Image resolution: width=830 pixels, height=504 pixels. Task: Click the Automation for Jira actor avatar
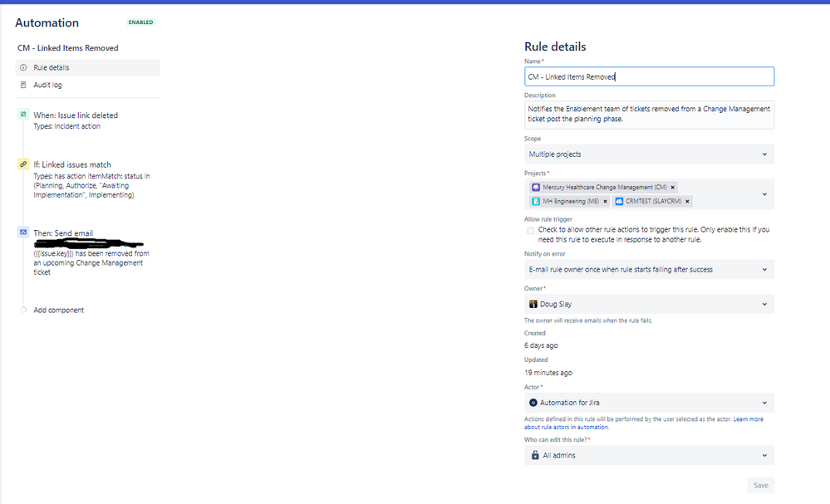(533, 402)
